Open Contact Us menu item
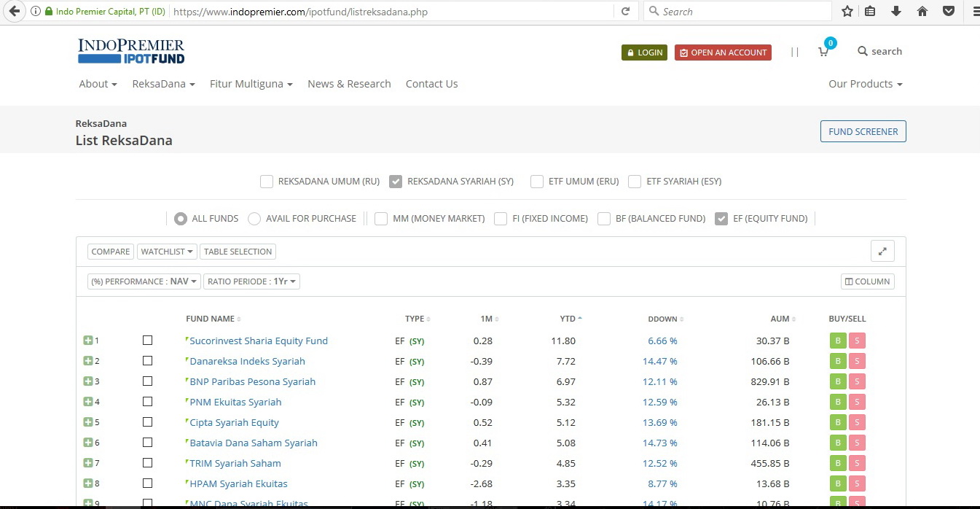 click(431, 84)
